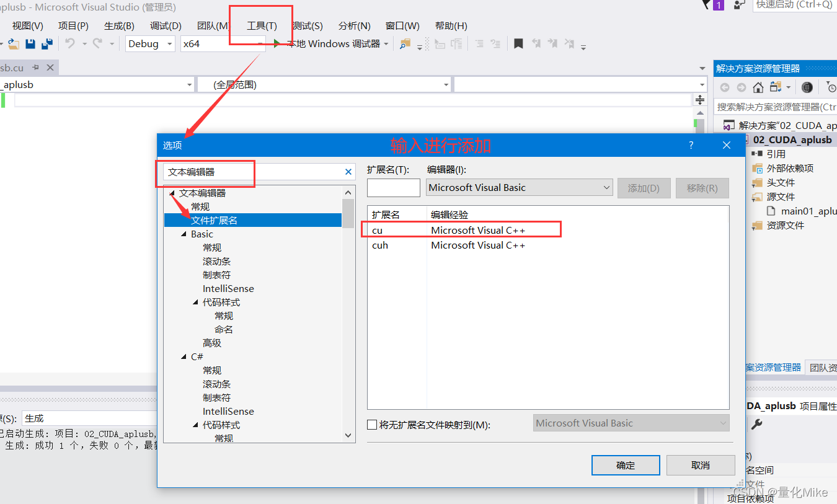
Task: Collapse the C# tree node
Action: tap(184, 357)
